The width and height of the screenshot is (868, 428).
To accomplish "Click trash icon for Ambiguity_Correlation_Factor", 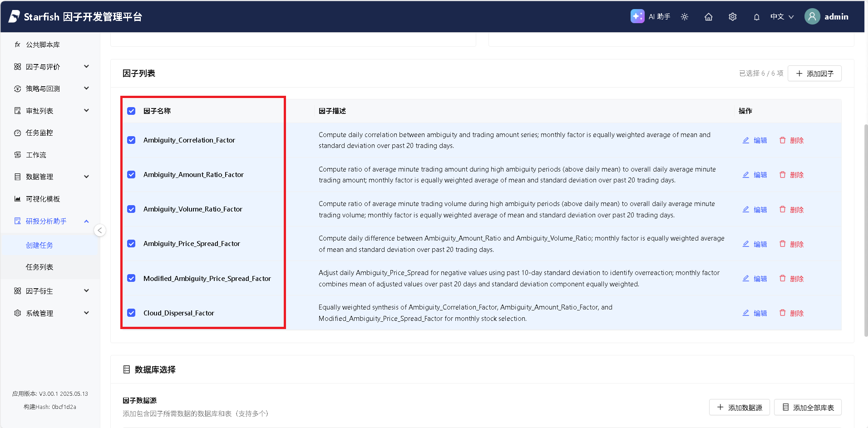I will coord(783,140).
